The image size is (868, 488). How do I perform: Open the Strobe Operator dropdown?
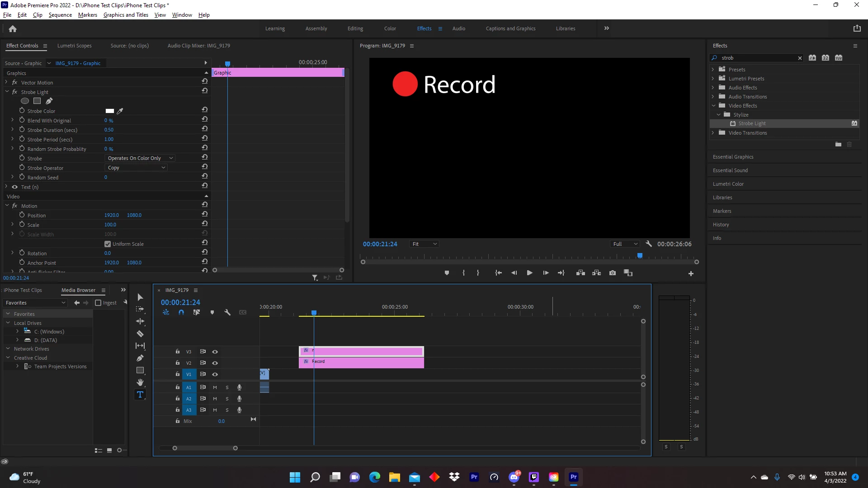click(x=137, y=168)
